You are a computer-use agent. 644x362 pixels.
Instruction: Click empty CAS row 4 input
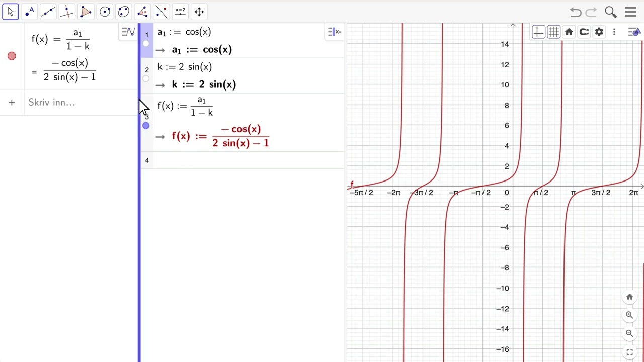pos(249,160)
